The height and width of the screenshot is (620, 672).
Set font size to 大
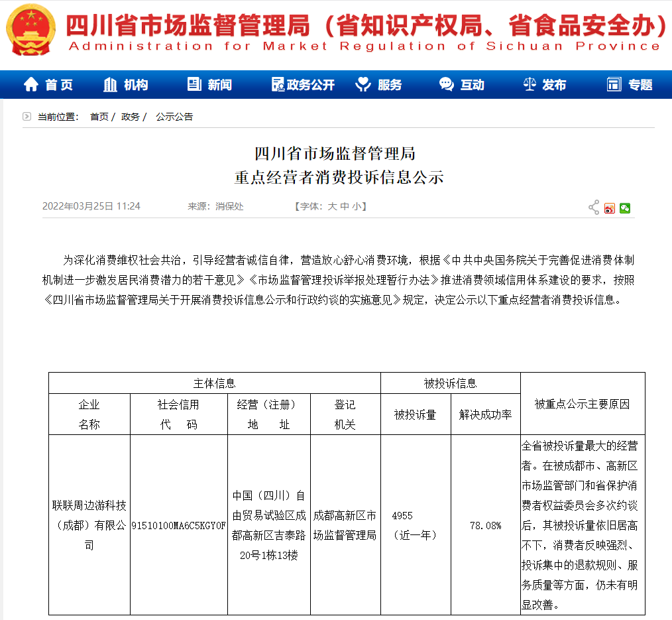coord(332,207)
